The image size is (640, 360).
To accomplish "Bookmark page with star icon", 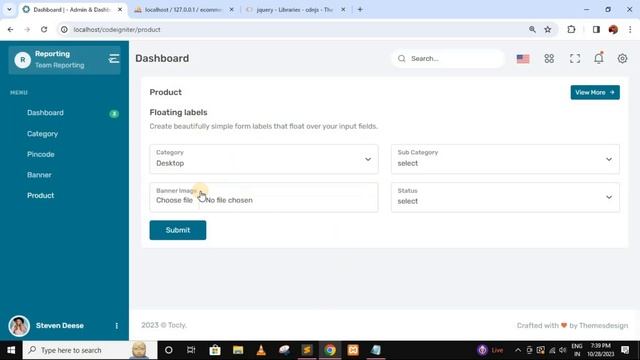I will coord(548,29).
